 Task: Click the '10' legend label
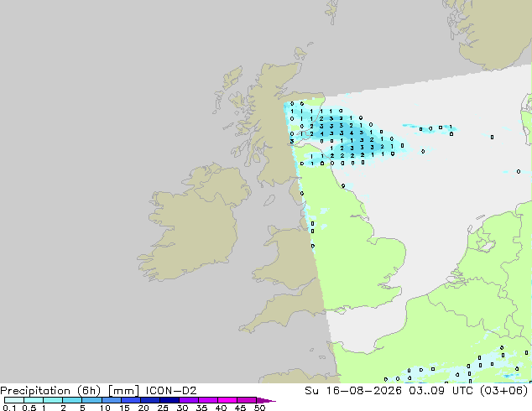coord(105,408)
